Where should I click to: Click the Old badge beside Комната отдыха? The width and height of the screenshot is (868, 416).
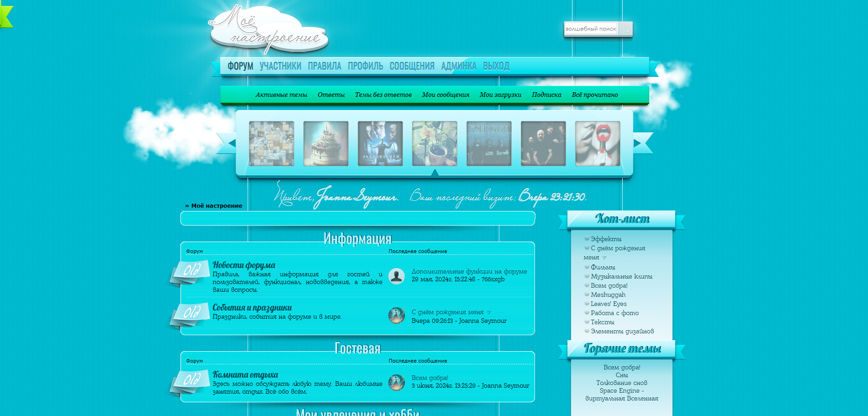[192, 379]
